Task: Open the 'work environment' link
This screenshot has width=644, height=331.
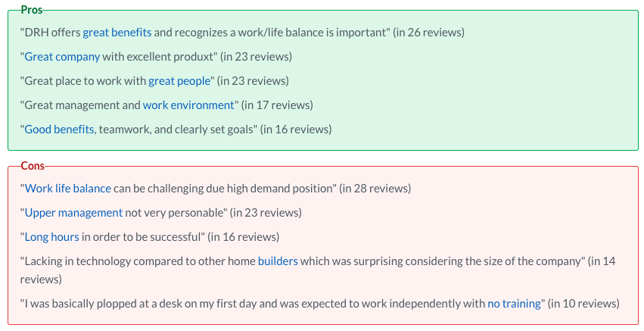Action: tap(188, 105)
